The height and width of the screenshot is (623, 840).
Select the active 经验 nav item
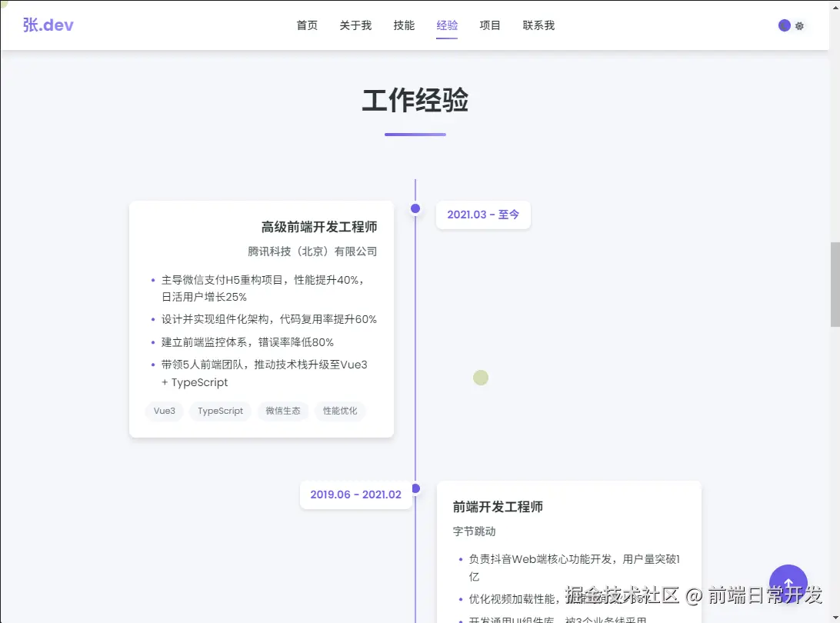[447, 25]
